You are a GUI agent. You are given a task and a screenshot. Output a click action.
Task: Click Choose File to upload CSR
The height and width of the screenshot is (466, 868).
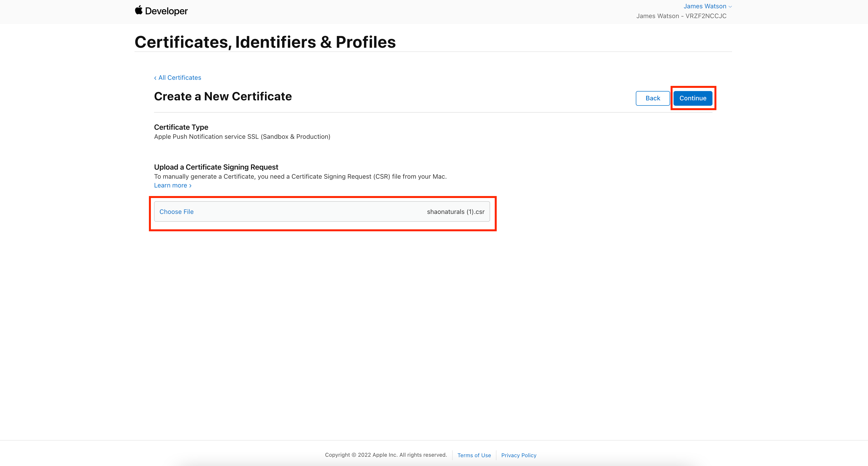tap(177, 211)
